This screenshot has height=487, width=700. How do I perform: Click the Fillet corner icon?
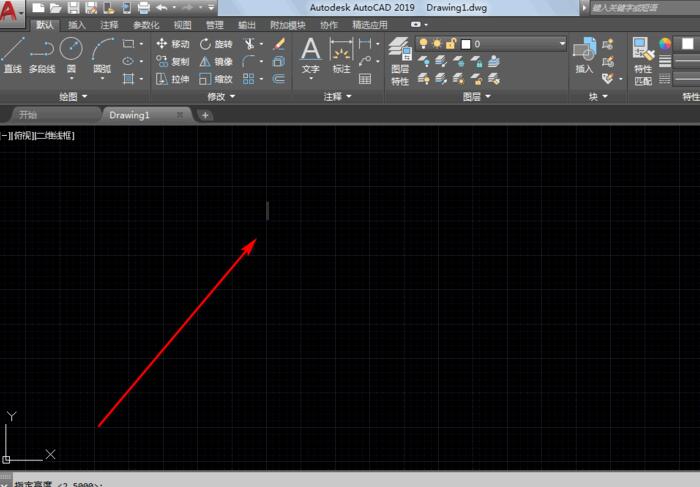[x=249, y=61]
